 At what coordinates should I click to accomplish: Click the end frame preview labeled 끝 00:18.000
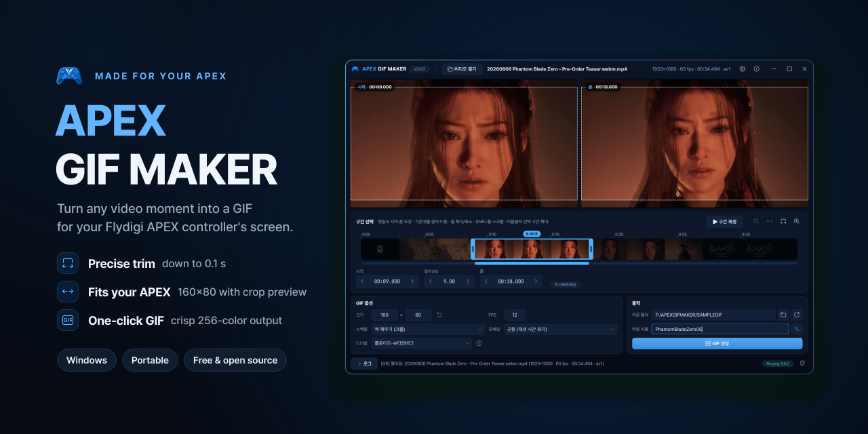click(x=694, y=143)
